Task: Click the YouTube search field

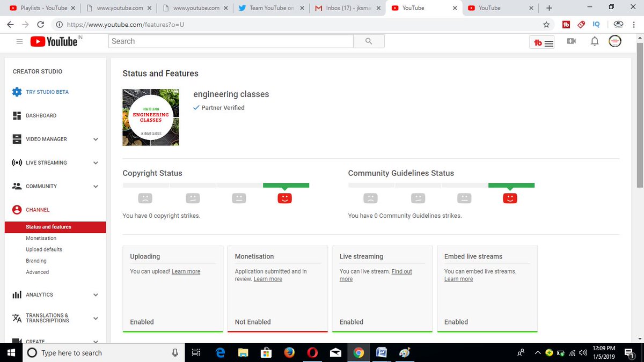Action: pos(231,41)
